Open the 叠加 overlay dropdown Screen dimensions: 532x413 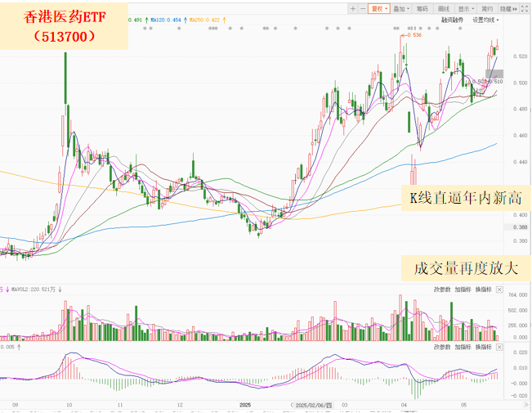click(x=401, y=9)
